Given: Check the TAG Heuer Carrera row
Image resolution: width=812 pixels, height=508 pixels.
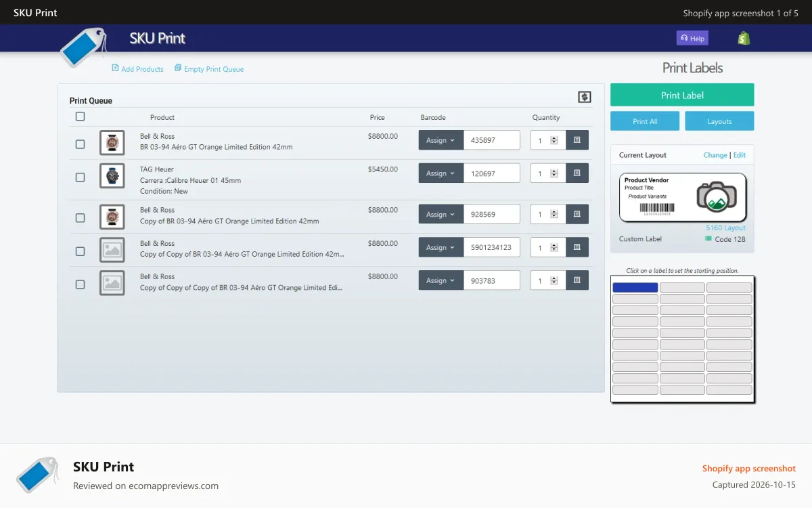Looking at the screenshot, I should pyautogui.click(x=80, y=177).
